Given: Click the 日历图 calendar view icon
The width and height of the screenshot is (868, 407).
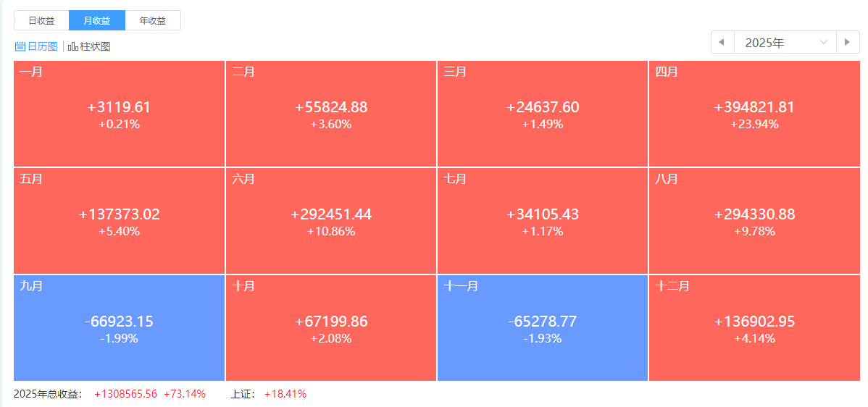Looking at the screenshot, I should pos(20,46).
